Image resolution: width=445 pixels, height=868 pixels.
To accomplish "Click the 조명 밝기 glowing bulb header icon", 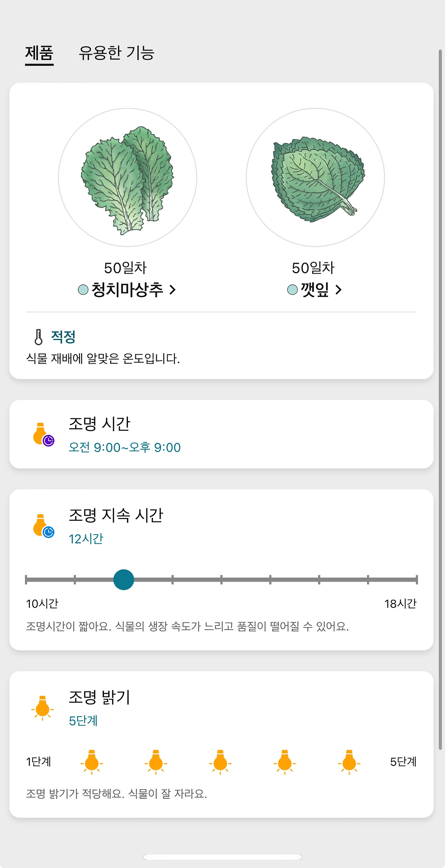I will 42,708.
